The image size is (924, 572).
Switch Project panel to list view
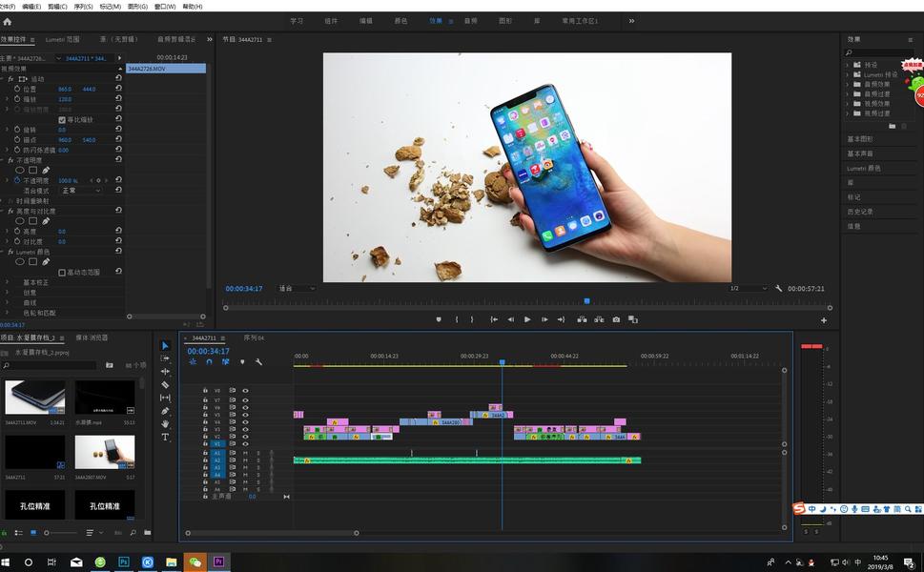(x=18, y=533)
